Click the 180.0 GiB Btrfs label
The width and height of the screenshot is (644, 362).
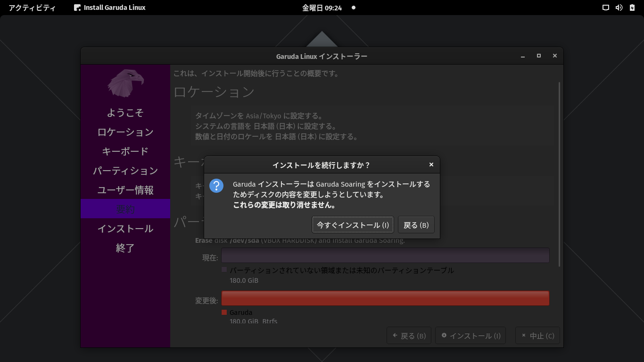(x=254, y=321)
